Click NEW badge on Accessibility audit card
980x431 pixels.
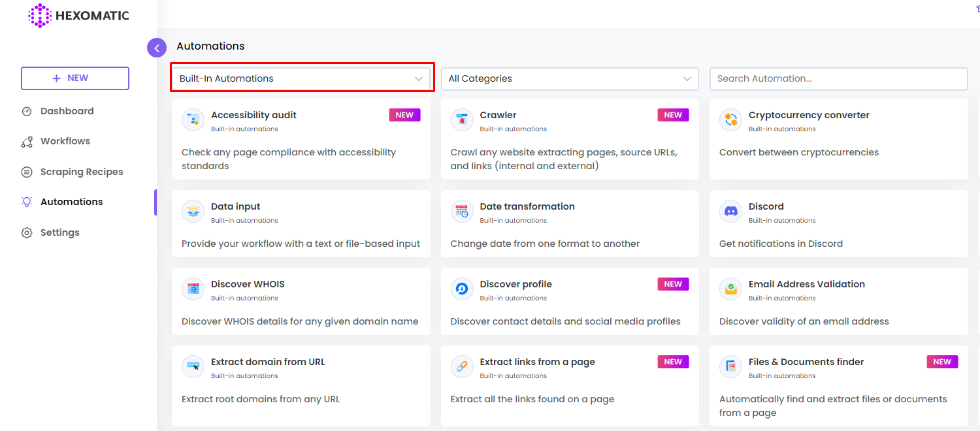pyautogui.click(x=404, y=115)
